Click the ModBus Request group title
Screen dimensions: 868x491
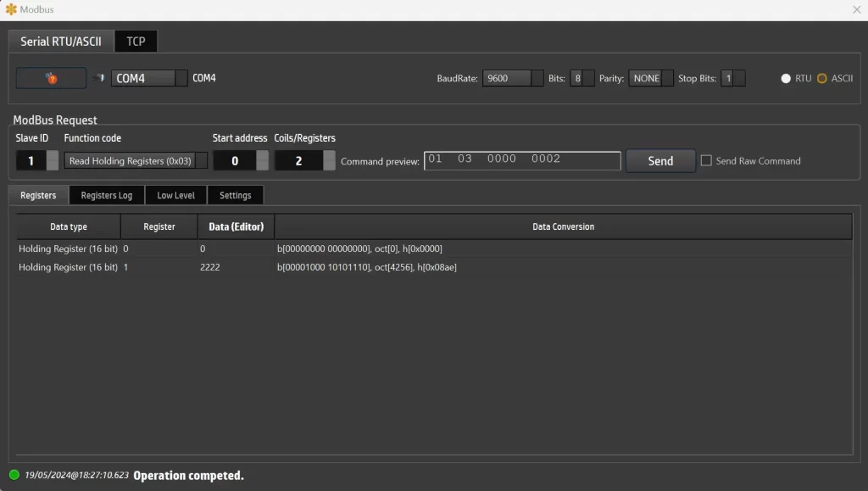click(x=55, y=120)
